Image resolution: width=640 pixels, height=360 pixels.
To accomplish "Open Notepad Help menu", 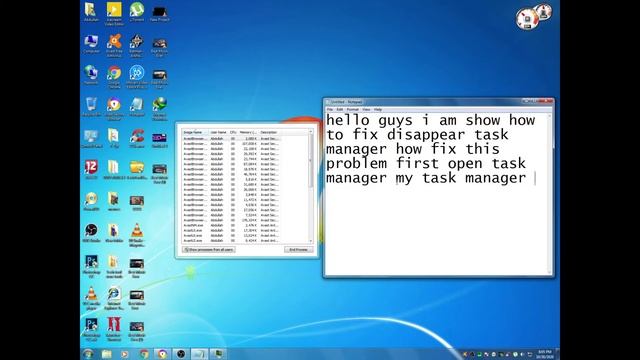I will 378,109.
